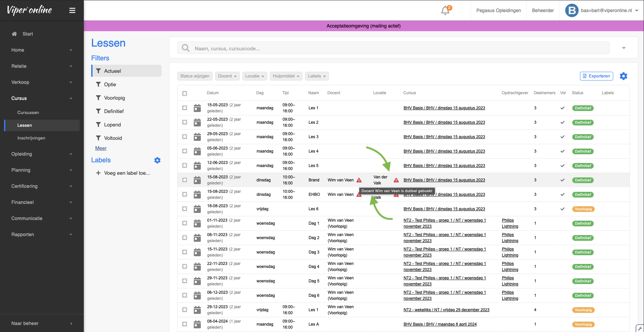Click the Exporteren button
This screenshot has width=644, height=332.
click(x=596, y=76)
